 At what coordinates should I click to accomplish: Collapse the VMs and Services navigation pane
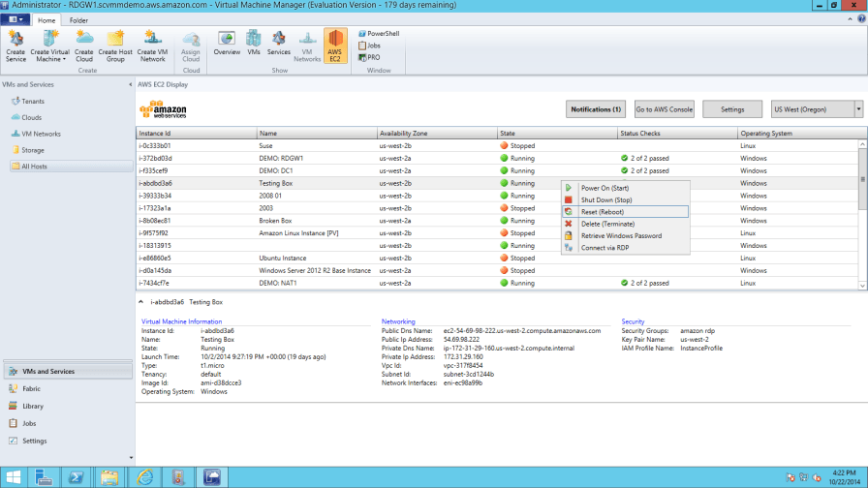click(x=130, y=84)
